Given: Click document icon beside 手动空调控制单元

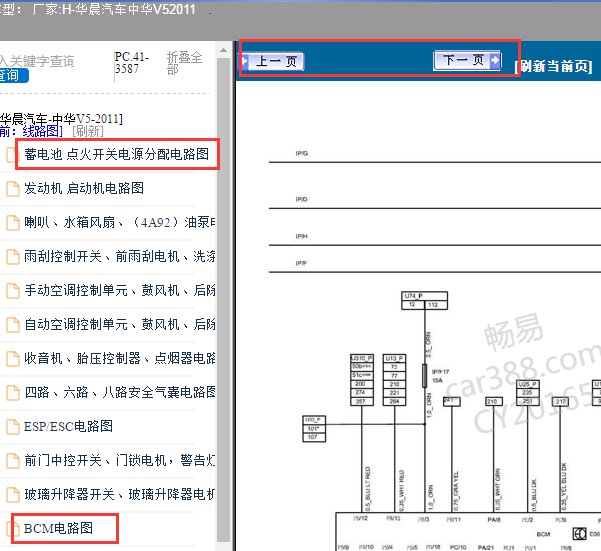Looking at the screenshot, I should [13, 291].
